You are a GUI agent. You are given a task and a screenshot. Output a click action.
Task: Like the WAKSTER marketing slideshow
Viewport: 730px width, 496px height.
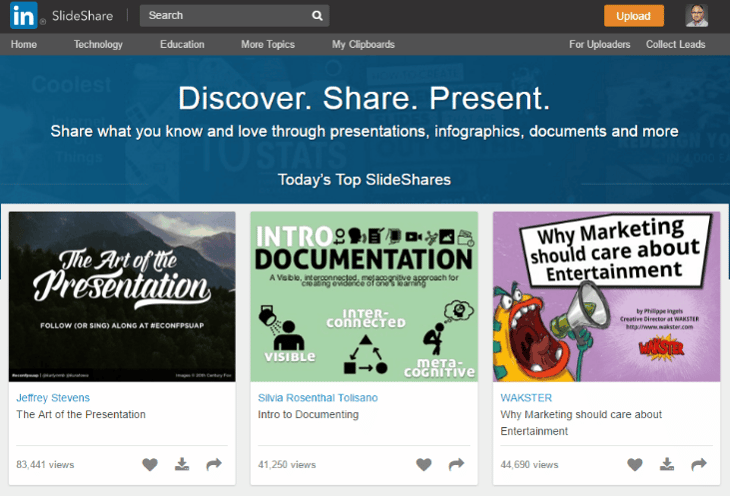[635, 464]
